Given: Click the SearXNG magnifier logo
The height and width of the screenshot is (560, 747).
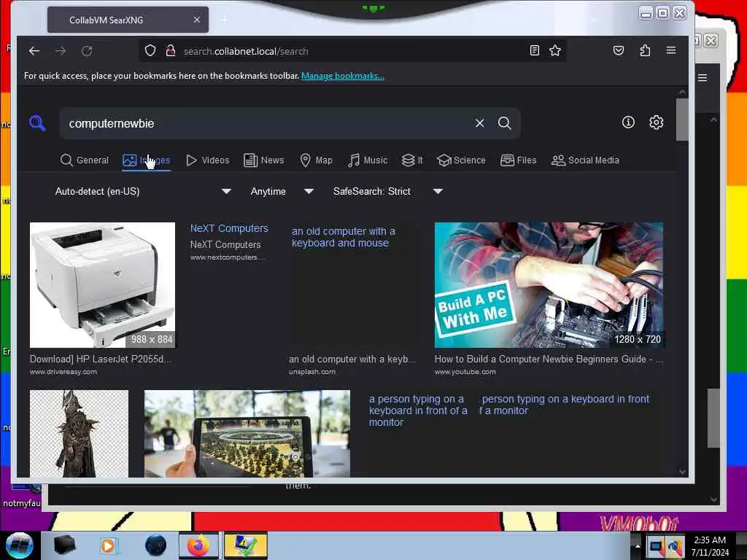Looking at the screenshot, I should (x=37, y=122).
